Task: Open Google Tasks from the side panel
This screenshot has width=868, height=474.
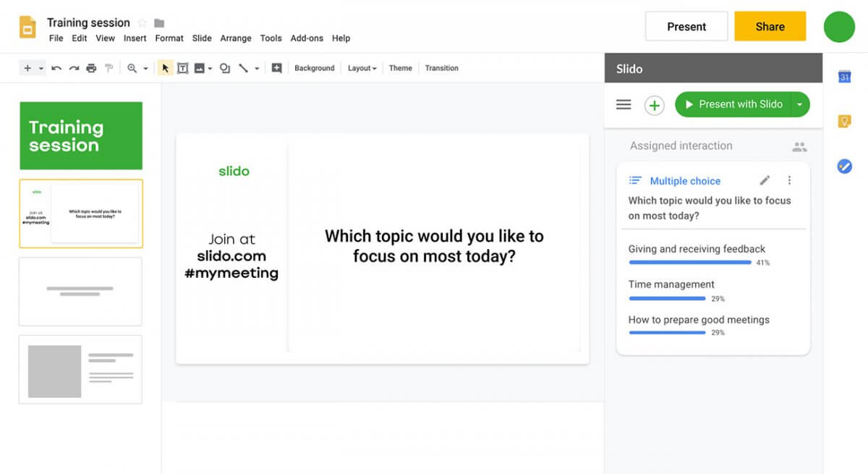Action: (845, 166)
